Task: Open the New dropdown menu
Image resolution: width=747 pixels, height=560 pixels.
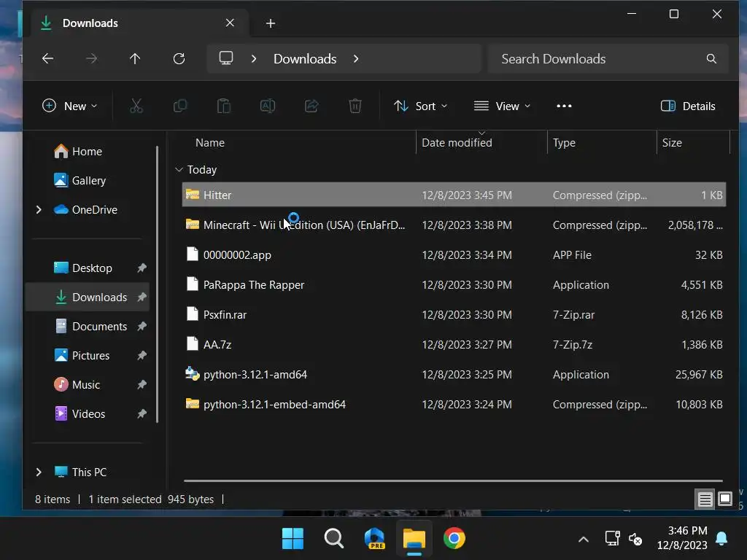Action: point(69,106)
